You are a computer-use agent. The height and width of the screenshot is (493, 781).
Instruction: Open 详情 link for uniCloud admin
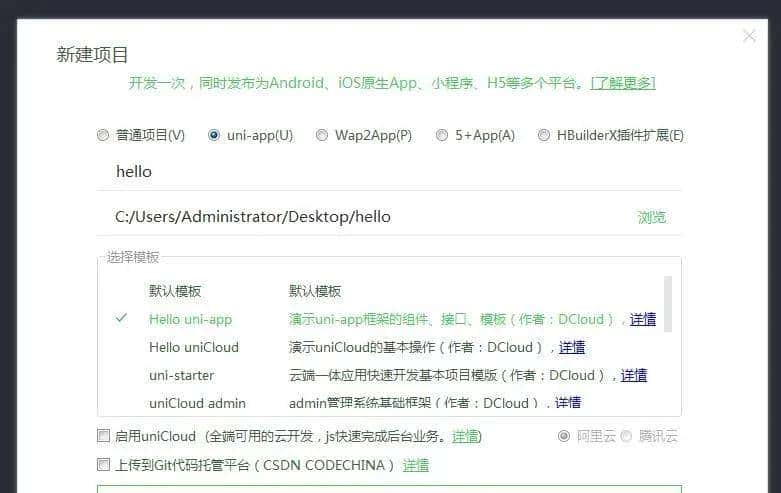pyautogui.click(x=568, y=402)
